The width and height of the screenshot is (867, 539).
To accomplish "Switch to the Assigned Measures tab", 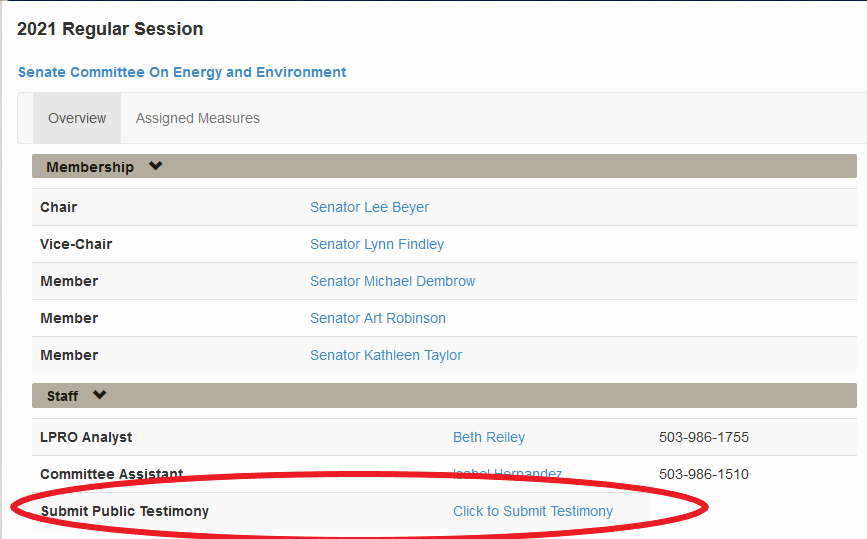I will [197, 118].
